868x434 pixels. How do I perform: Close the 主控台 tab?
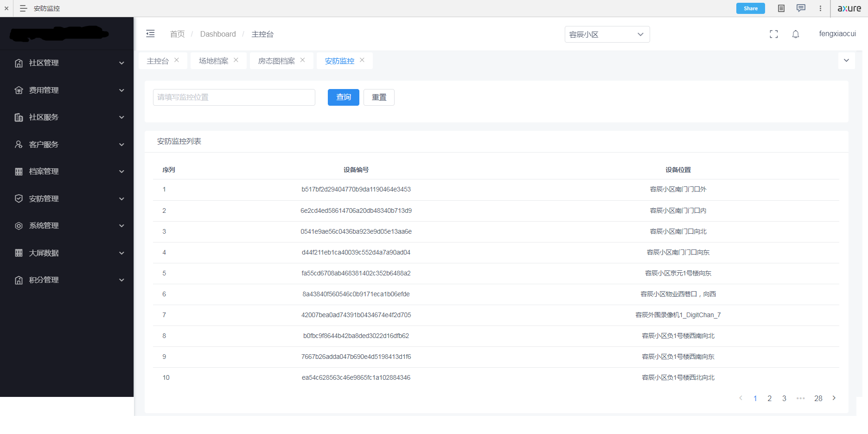point(177,60)
